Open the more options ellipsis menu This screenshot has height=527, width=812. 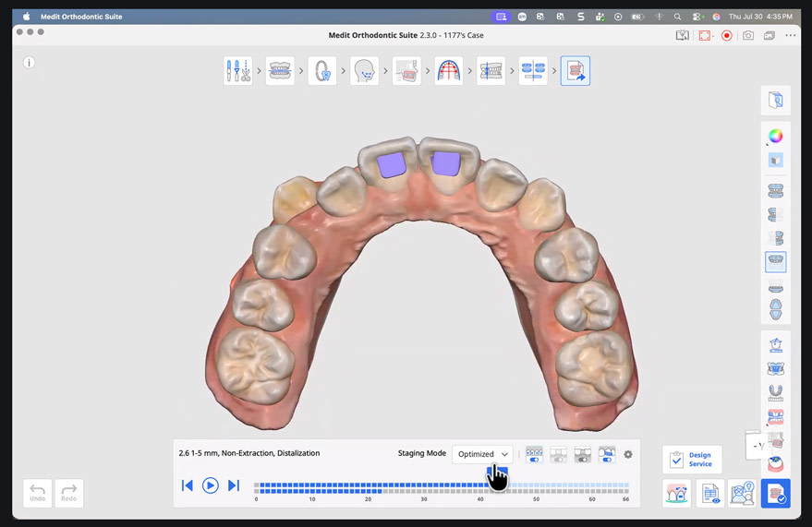click(790, 36)
